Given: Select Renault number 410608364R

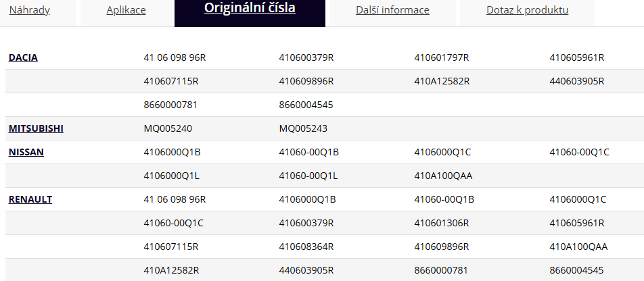Looking at the screenshot, I should click(x=306, y=247).
